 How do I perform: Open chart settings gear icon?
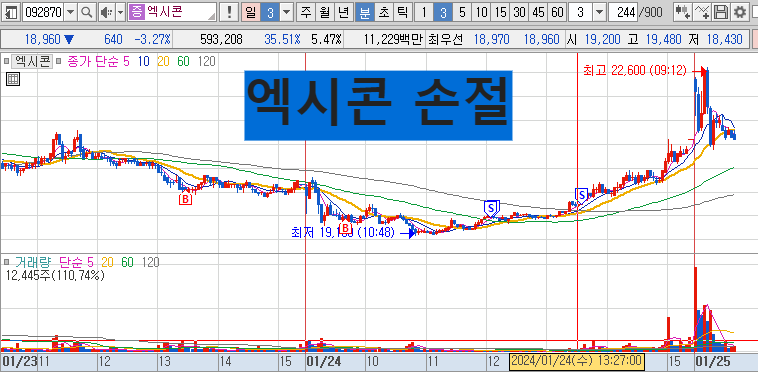(740, 12)
